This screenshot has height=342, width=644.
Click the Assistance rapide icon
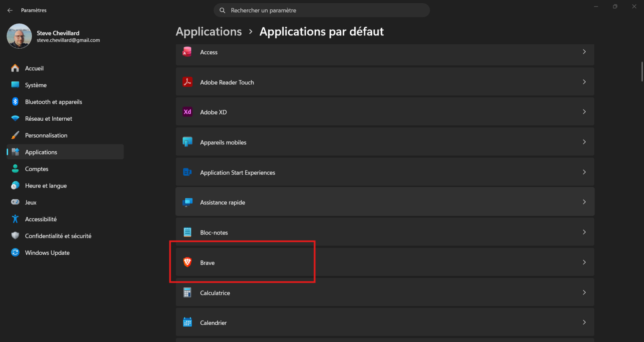tap(187, 202)
